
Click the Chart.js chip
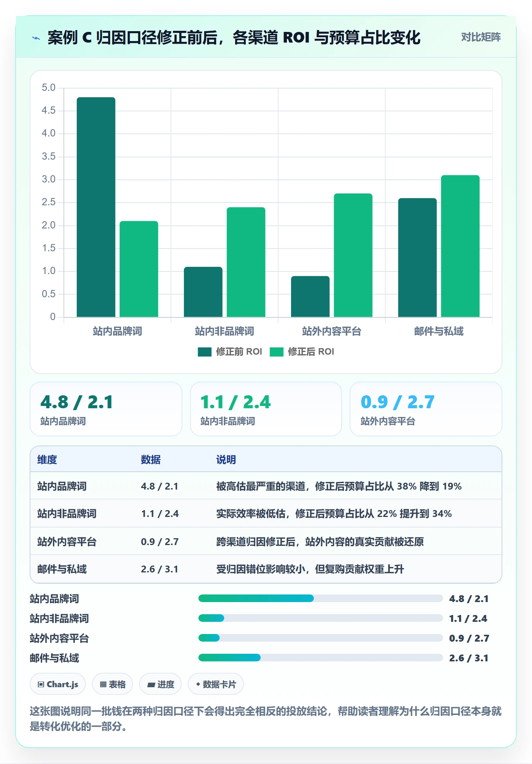[x=58, y=684]
